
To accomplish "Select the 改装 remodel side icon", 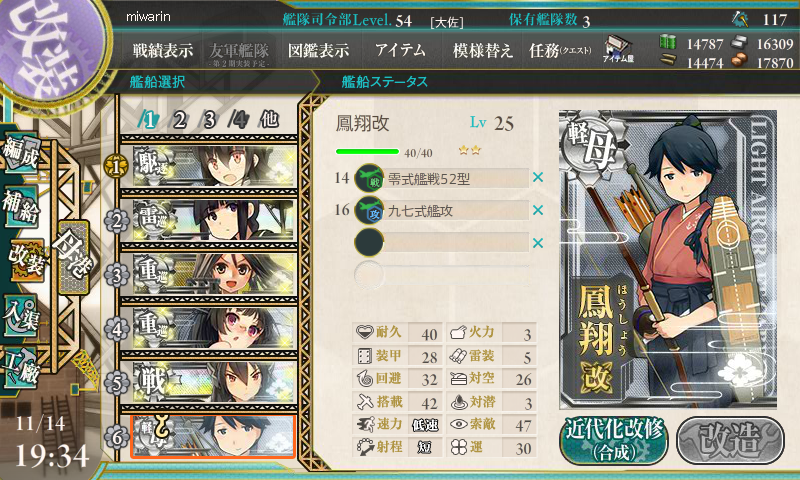I will tap(27, 261).
